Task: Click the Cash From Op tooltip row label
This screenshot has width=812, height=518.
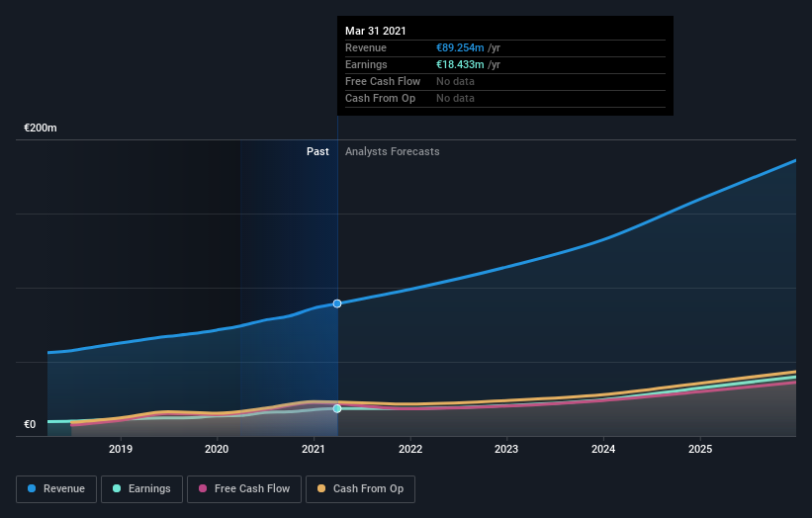Action: click(380, 98)
